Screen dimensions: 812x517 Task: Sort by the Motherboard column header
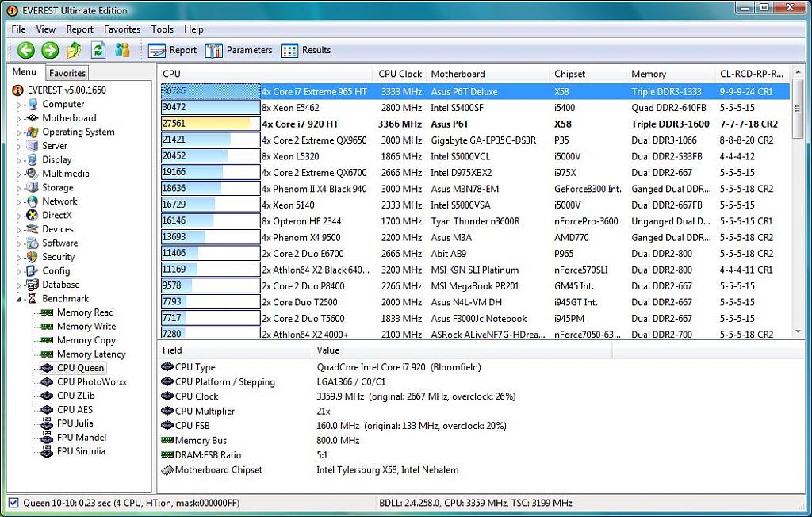click(488, 74)
